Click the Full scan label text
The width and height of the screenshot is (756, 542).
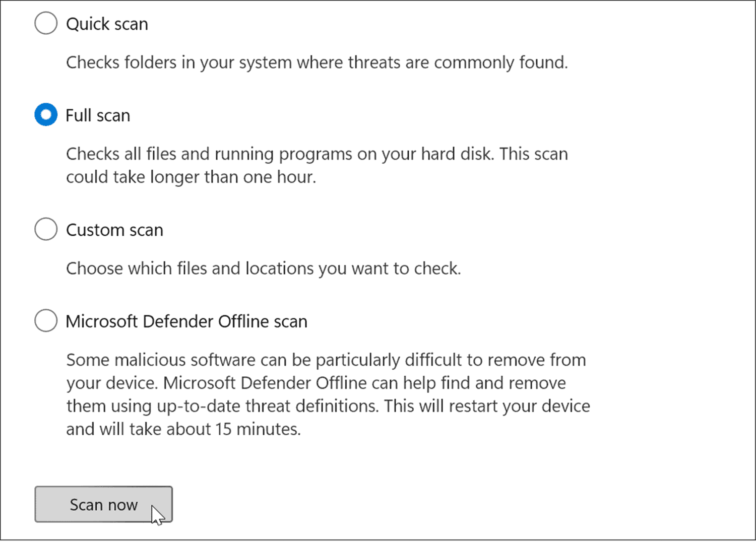point(98,115)
